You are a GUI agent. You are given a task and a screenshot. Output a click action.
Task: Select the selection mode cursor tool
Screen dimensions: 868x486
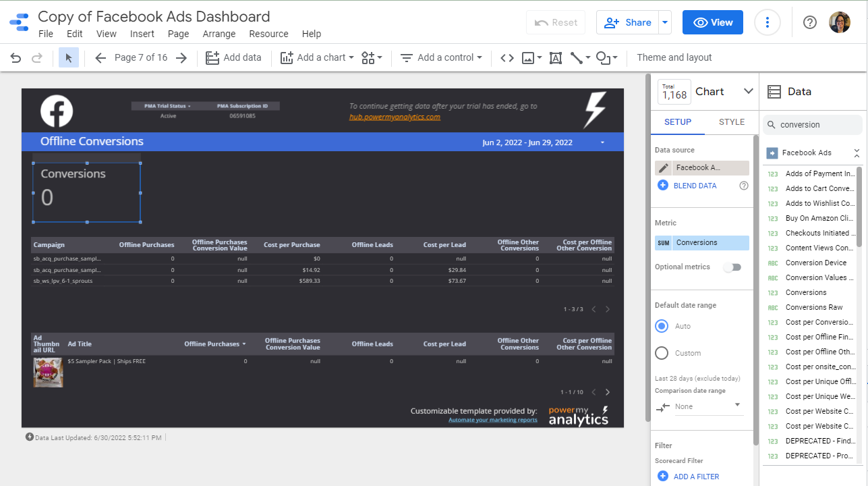click(x=68, y=58)
